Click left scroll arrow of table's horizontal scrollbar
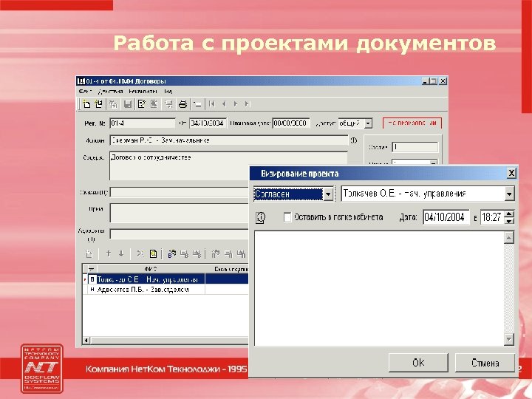Image resolution: width=532 pixels, height=399 pixels. pyautogui.click(x=86, y=340)
